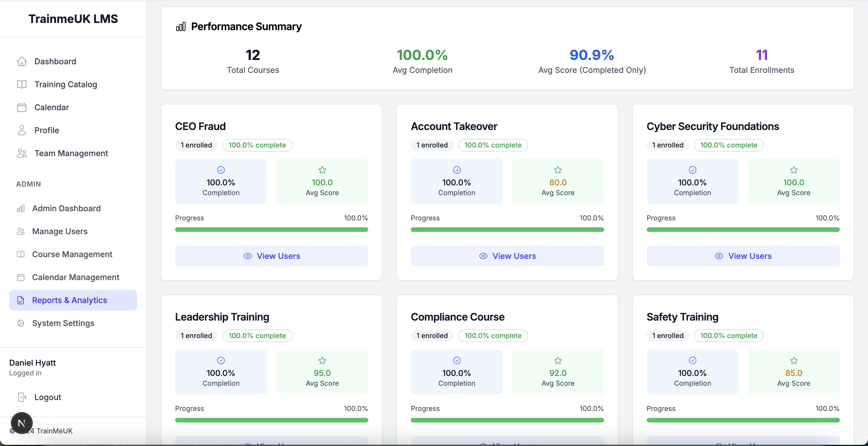Open Team Management section
This screenshot has width=868, height=446.
click(73, 153)
